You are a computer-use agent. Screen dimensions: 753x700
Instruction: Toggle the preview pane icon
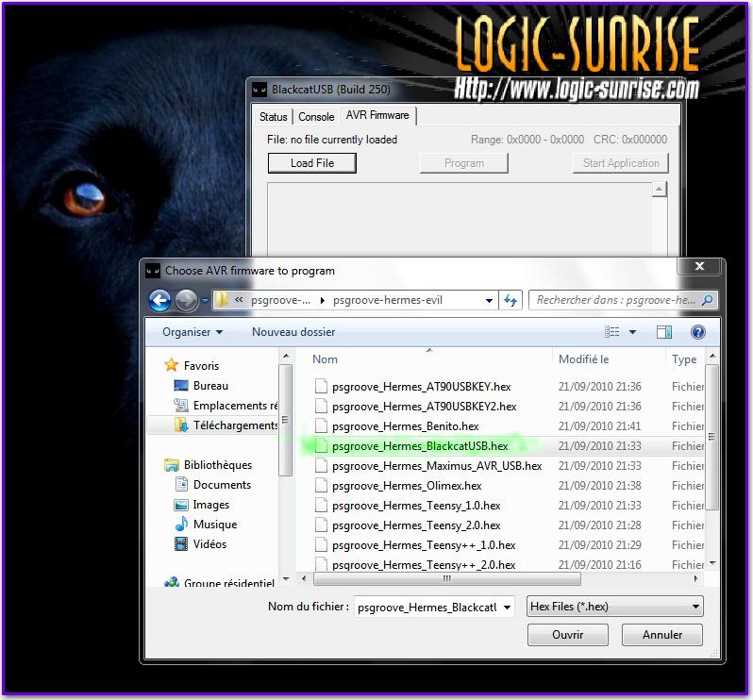[663, 332]
